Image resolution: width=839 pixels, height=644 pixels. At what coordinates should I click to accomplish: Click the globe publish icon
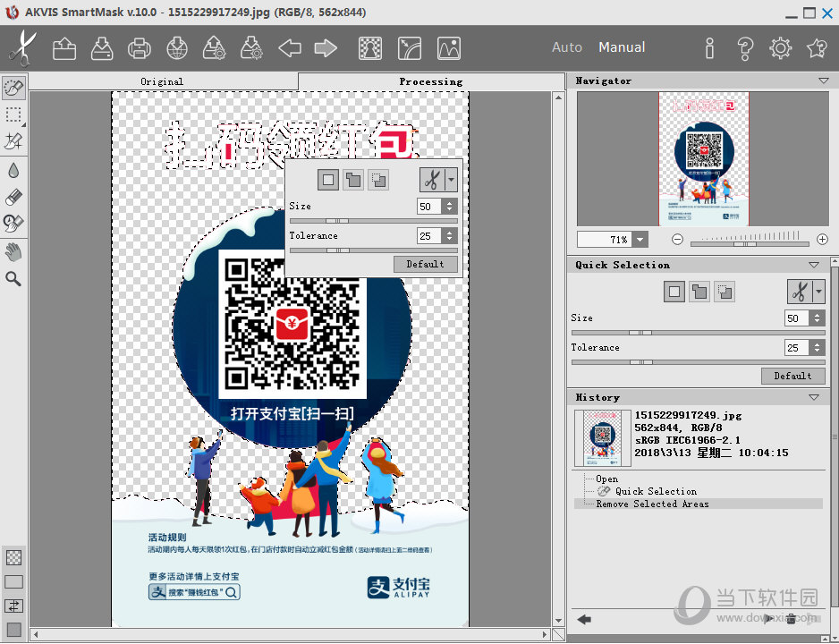(176, 48)
